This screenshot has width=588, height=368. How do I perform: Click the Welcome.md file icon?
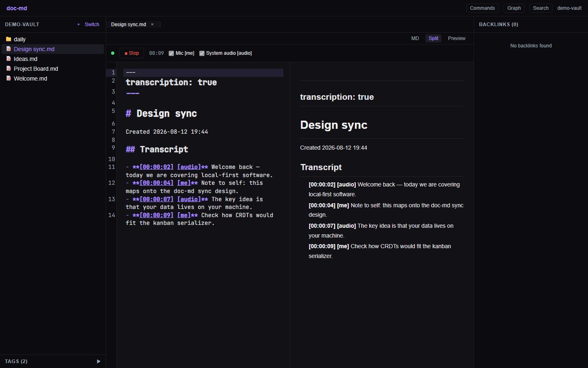[x=9, y=79]
